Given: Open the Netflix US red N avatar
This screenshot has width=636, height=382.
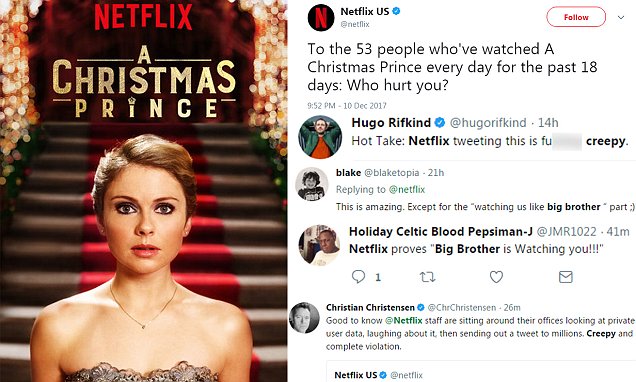Looking at the screenshot, I should [321, 17].
